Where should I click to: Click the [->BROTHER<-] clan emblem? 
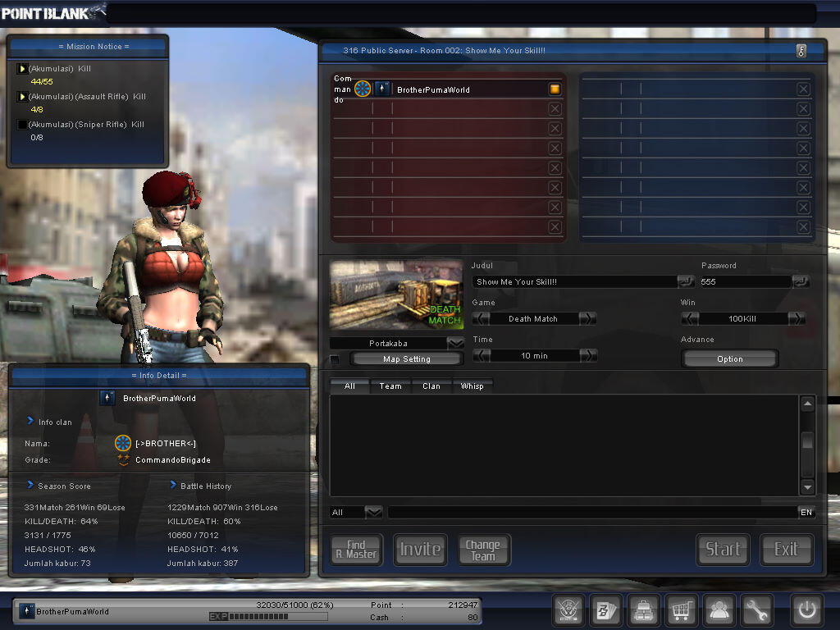(123, 443)
